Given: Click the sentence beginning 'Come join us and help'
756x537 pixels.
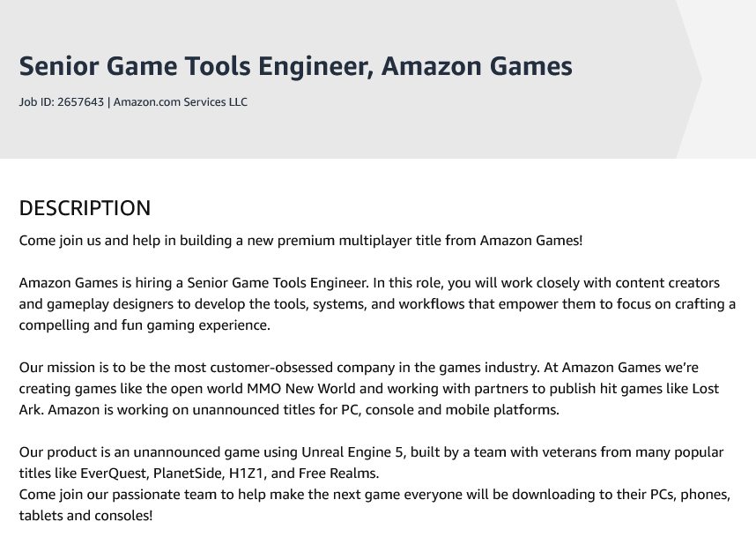Looking at the screenshot, I should 300,240.
